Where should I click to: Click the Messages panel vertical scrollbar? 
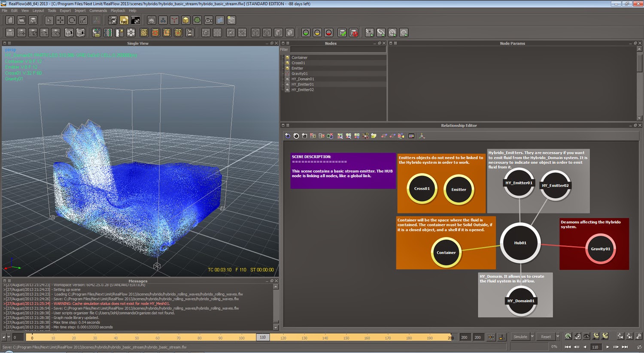click(276, 307)
